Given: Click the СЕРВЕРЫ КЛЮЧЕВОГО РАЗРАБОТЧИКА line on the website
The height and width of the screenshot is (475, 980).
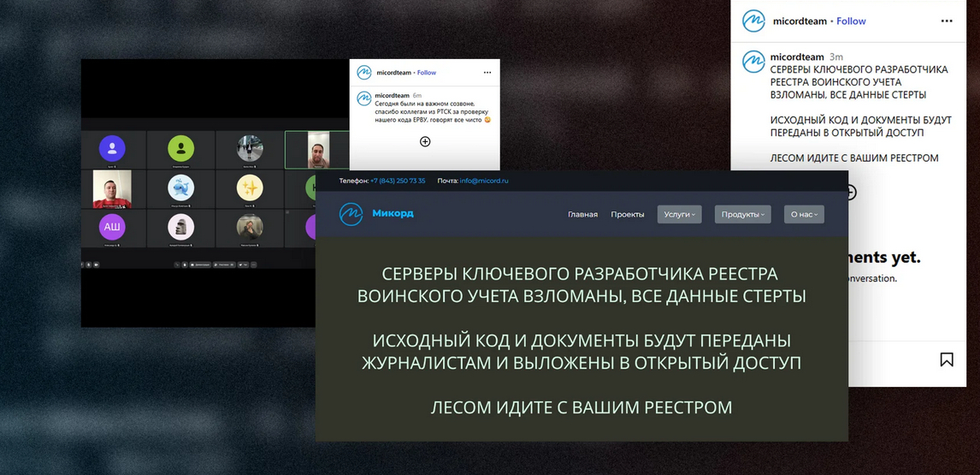Looking at the screenshot, I should coord(580,274).
